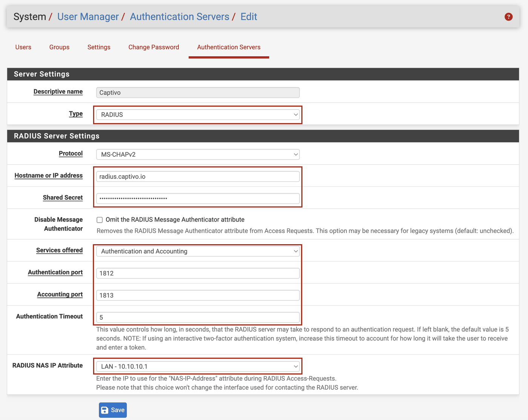Click the Protocol field label

tap(71, 154)
